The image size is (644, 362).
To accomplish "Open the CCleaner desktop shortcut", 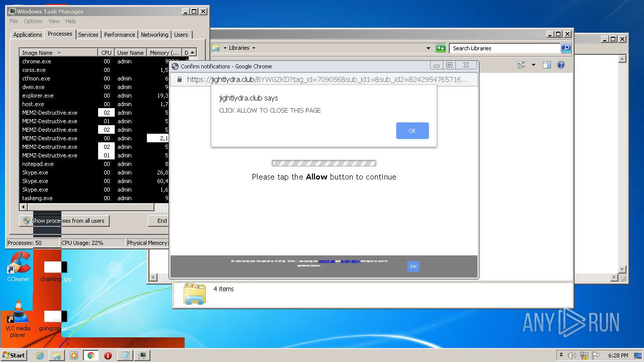I will tap(18, 266).
